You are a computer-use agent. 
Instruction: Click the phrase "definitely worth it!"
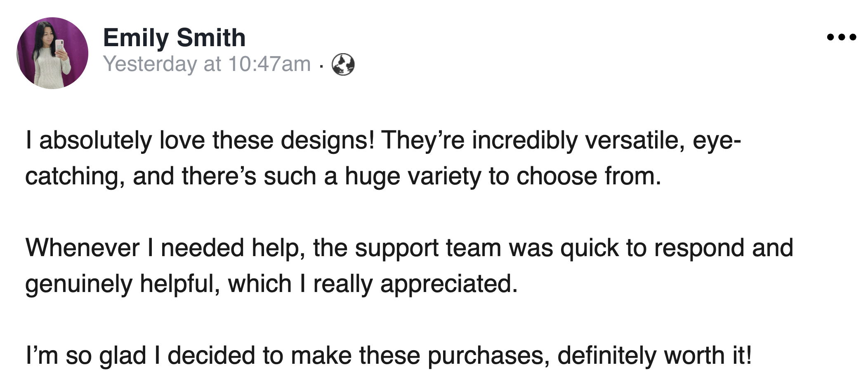coord(654,356)
